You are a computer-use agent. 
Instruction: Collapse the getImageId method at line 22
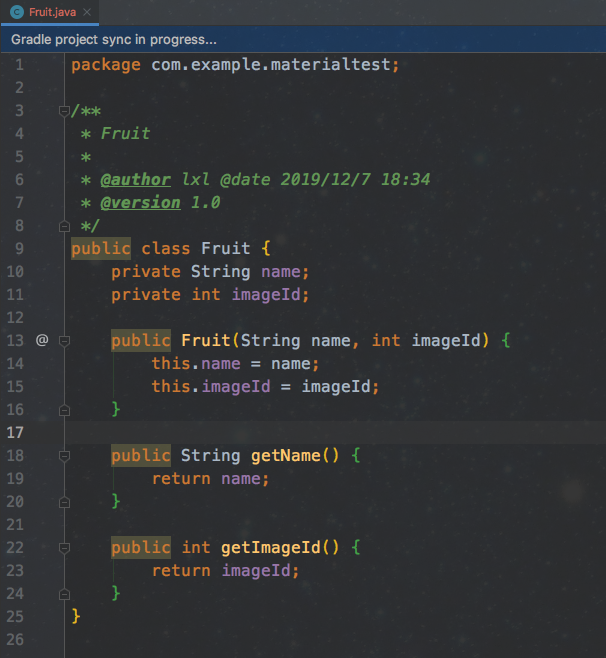point(64,548)
